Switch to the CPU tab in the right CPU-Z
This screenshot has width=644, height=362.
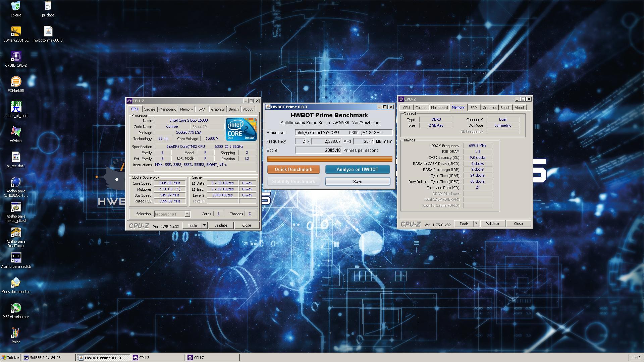click(406, 108)
